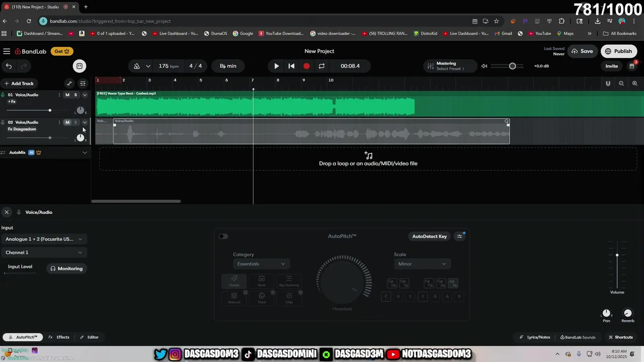
Task: Select the Big Harmony AutoPitch preset
Action: pos(289,281)
